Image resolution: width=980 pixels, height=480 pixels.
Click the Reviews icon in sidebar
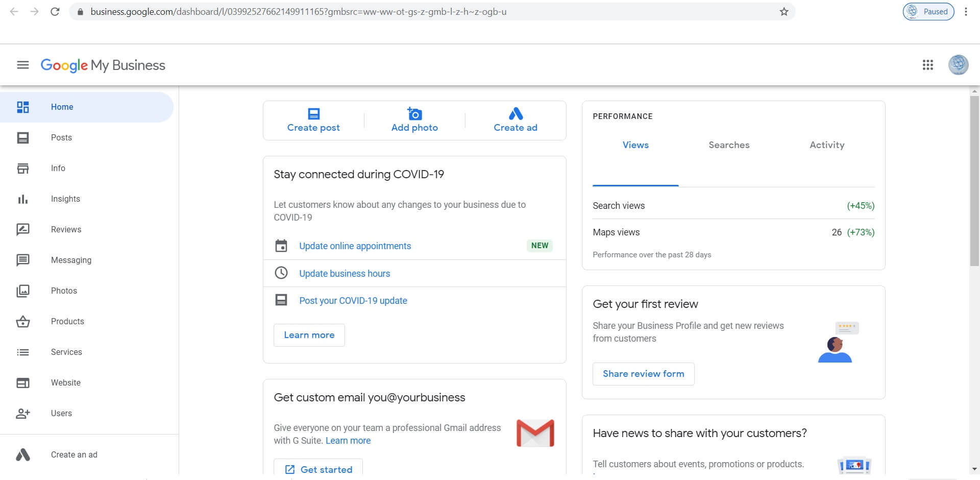click(23, 230)
